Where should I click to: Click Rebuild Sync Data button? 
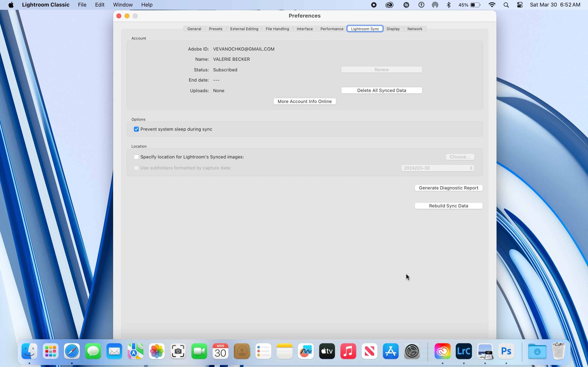[x=448, y=206]
